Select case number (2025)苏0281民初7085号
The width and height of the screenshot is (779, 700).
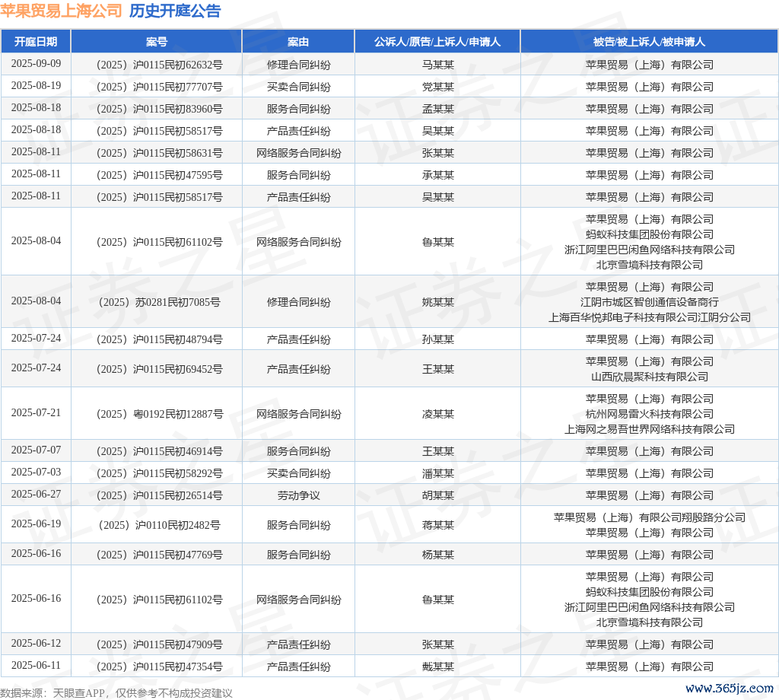(157, 302)
